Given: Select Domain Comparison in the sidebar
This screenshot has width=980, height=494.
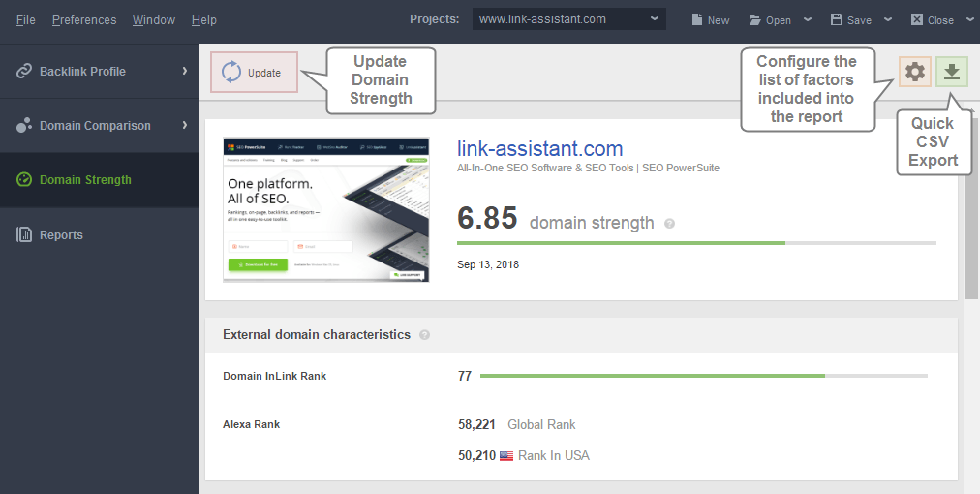Looking at the screenshot, I should (100, 125).
